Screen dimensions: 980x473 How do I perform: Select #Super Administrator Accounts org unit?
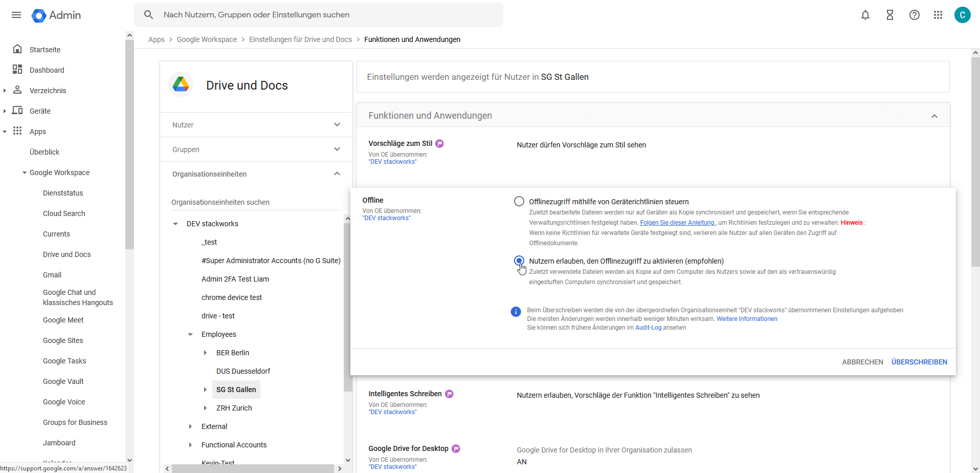(271, 261)
